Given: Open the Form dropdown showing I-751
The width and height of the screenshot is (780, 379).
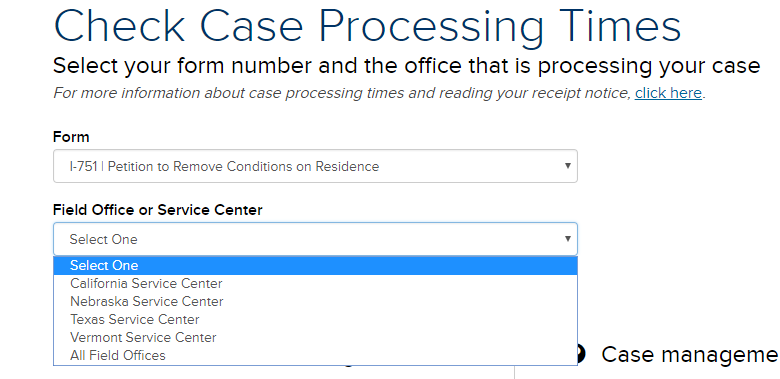Looking at the screenshot, I should [x=315, y=166].
